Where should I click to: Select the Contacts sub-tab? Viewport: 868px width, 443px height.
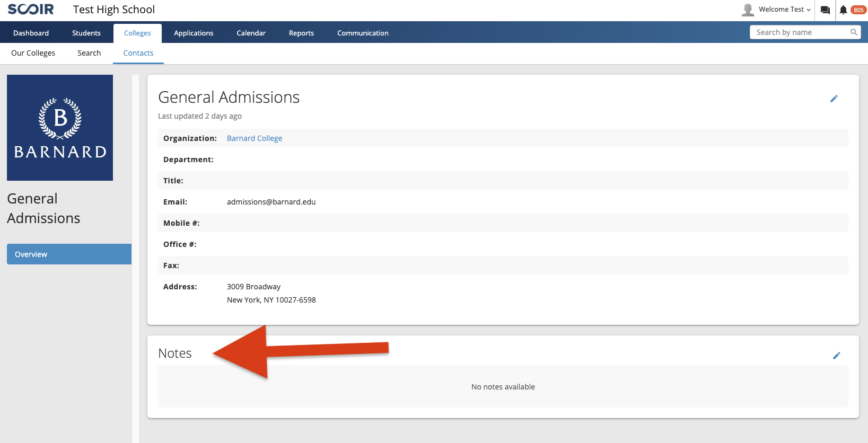point(138,53)
